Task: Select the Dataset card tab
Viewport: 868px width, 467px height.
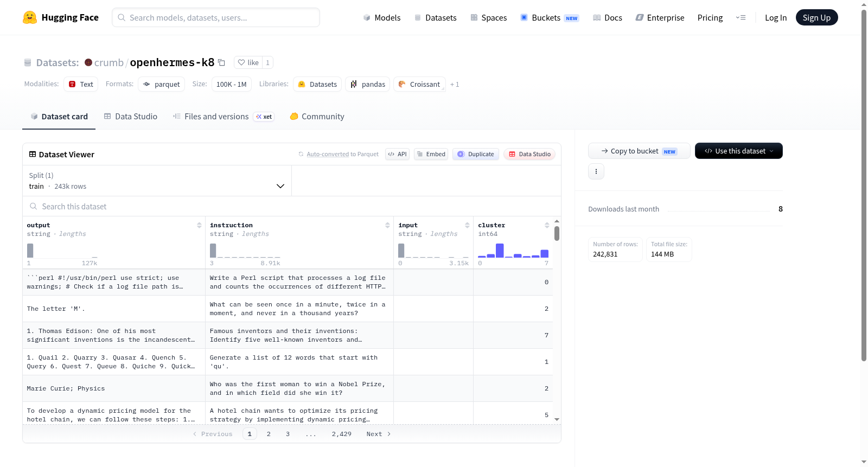Action: [59, 116]
